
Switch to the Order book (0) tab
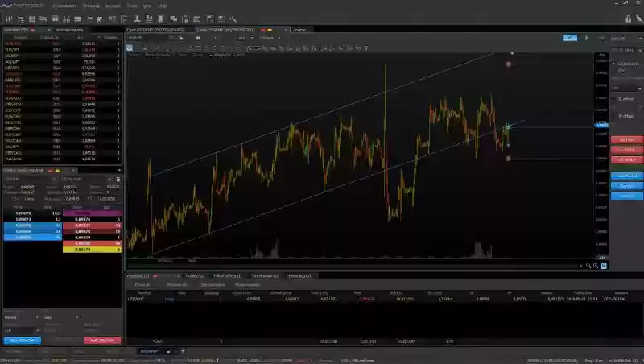coord(265,276)
